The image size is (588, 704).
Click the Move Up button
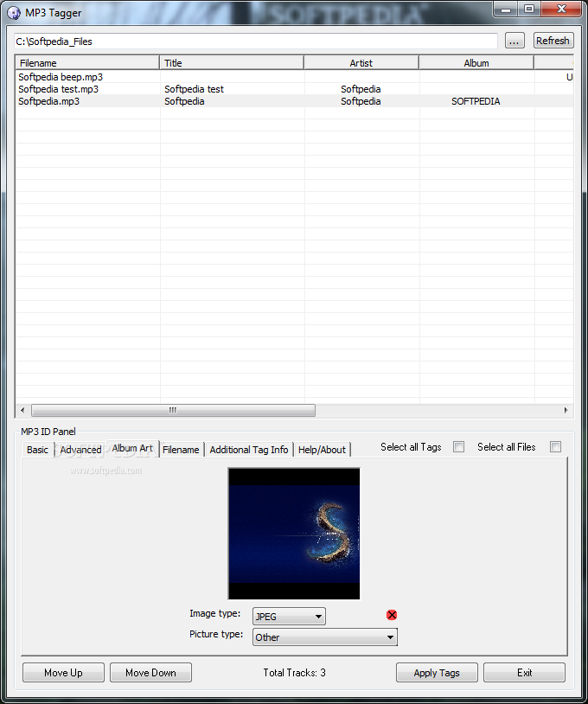click(x=63, y=673)
